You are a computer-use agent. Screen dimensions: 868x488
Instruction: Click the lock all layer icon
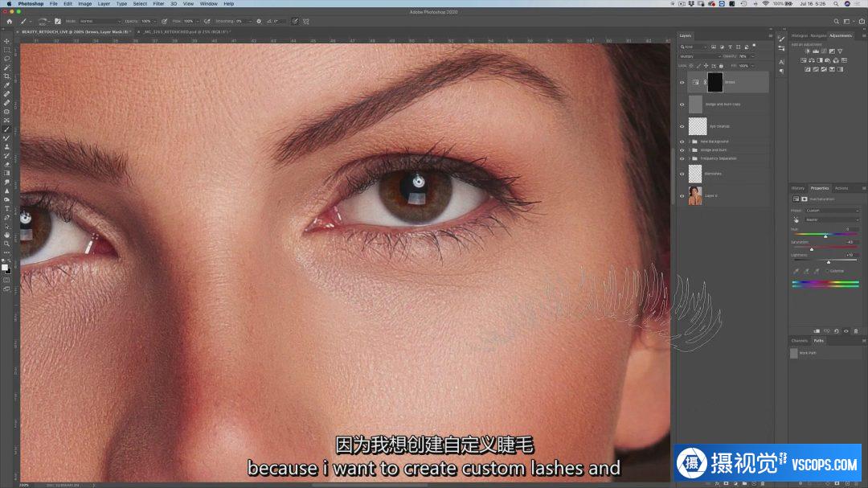[x=721, y=66]
